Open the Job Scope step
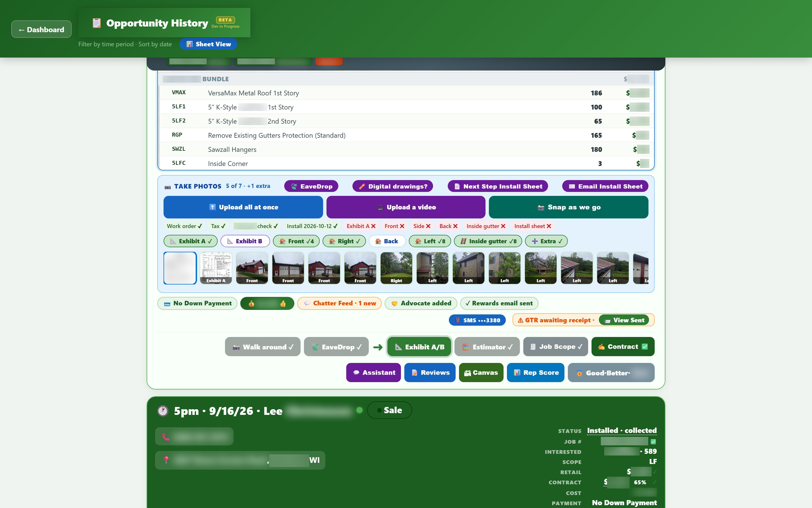 pyautogui.click(x=556, y=347)
